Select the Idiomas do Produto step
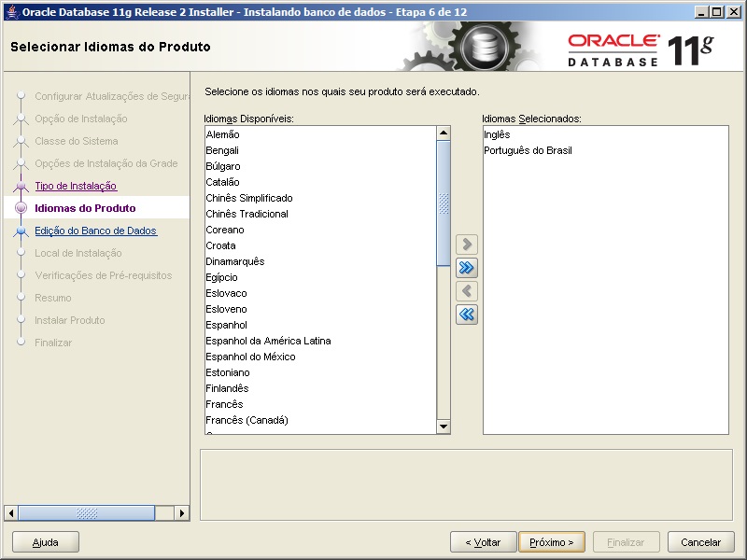This screenshot has height=560, width=747. tap(85, 208)
